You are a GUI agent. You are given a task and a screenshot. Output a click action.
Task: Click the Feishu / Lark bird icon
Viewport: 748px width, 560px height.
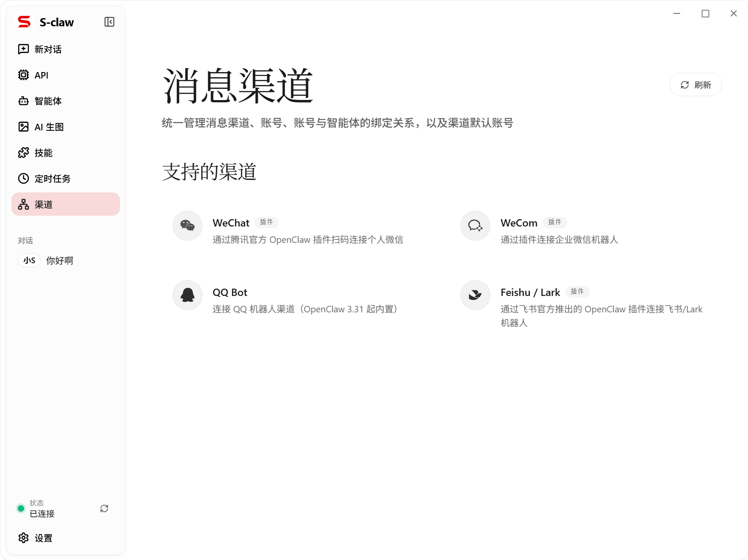[x=475, y=295]
